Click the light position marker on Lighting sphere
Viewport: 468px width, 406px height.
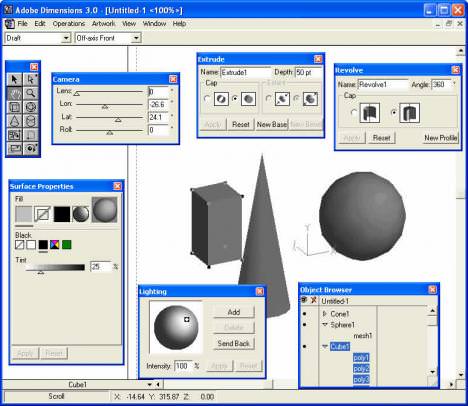pyautogui.click(x=187, y=319)
